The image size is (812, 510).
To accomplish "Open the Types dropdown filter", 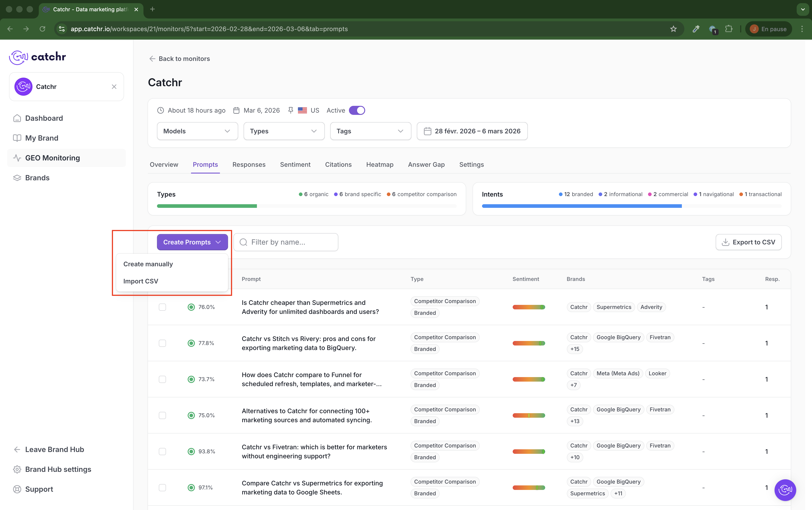I will (284, 131).
